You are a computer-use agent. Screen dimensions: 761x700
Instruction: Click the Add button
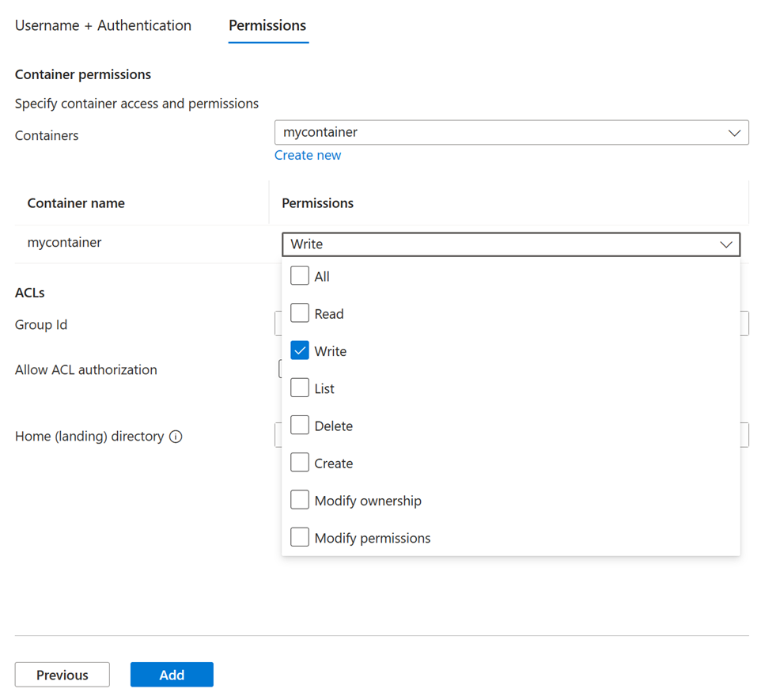pos(172,675)
